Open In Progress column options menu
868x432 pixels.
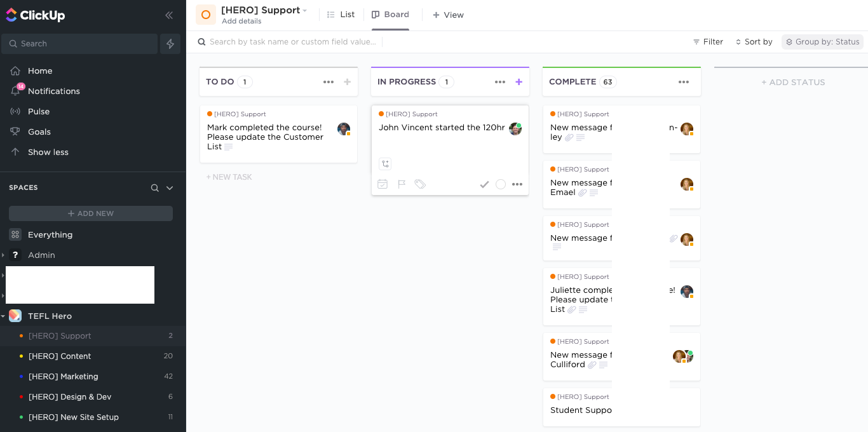tap(500, 82)
